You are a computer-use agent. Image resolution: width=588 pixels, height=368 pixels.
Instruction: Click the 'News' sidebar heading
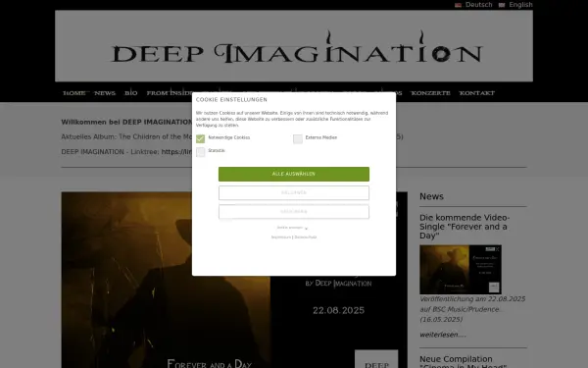click(431, 196)
